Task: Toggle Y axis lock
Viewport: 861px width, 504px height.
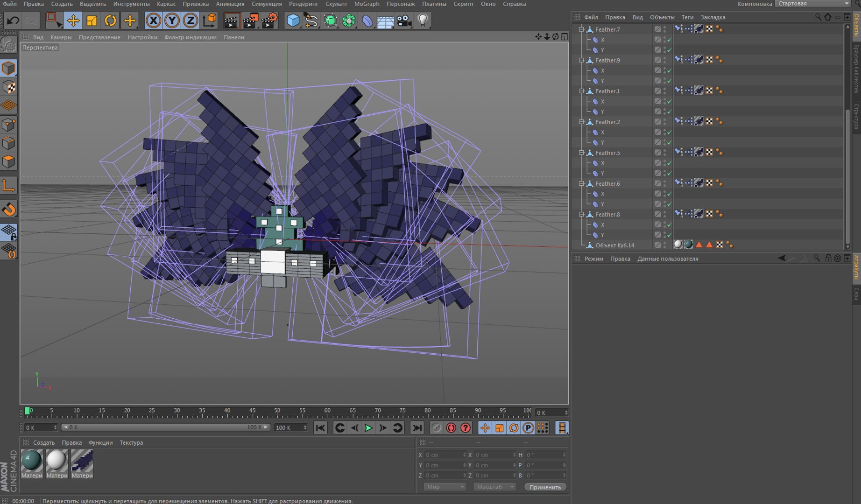Action: 172,21
